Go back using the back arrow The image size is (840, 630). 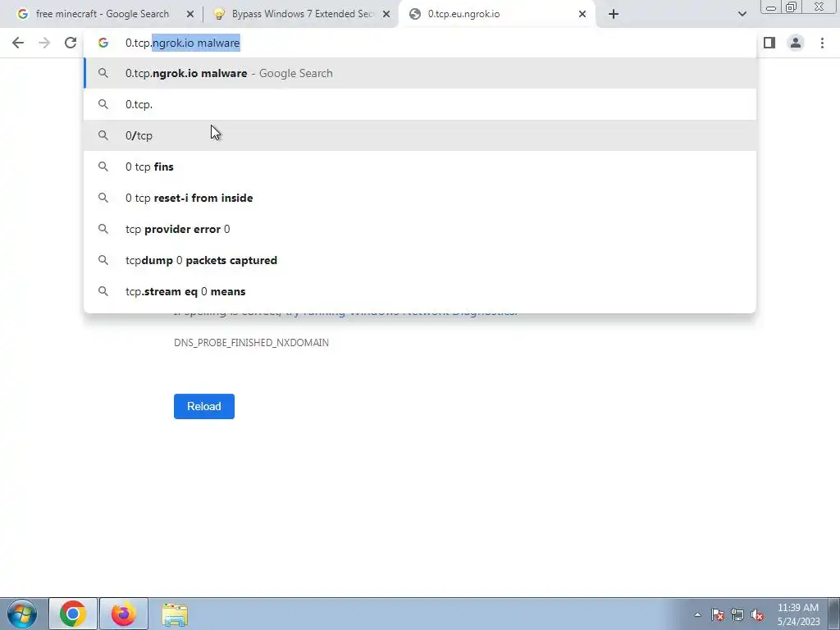18,43
